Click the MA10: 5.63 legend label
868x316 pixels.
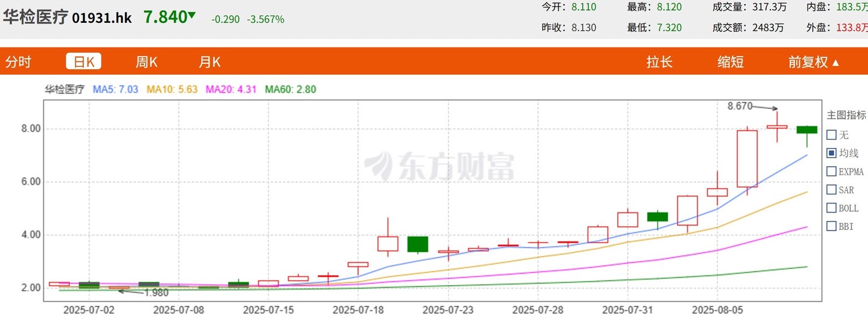coord(172,89)
